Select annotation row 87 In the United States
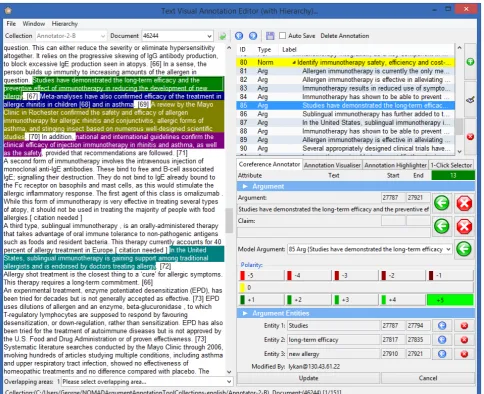 345,123
